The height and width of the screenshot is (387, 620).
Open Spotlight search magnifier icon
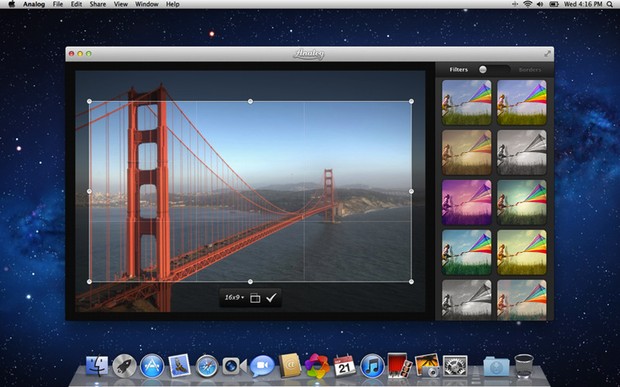609,4
